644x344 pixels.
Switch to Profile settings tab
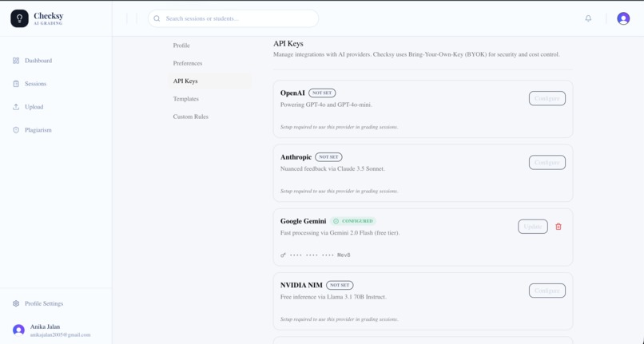click(x=209, y=45)
